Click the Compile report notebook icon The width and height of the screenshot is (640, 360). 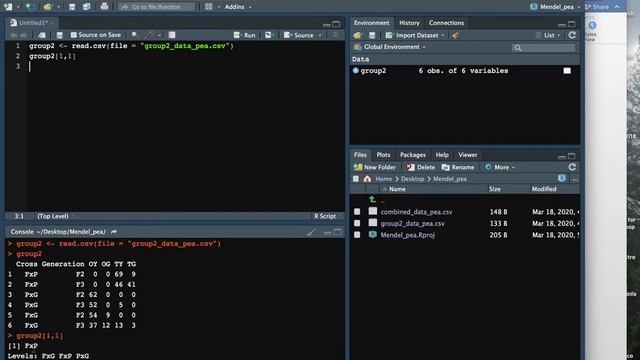pos(172,35)
